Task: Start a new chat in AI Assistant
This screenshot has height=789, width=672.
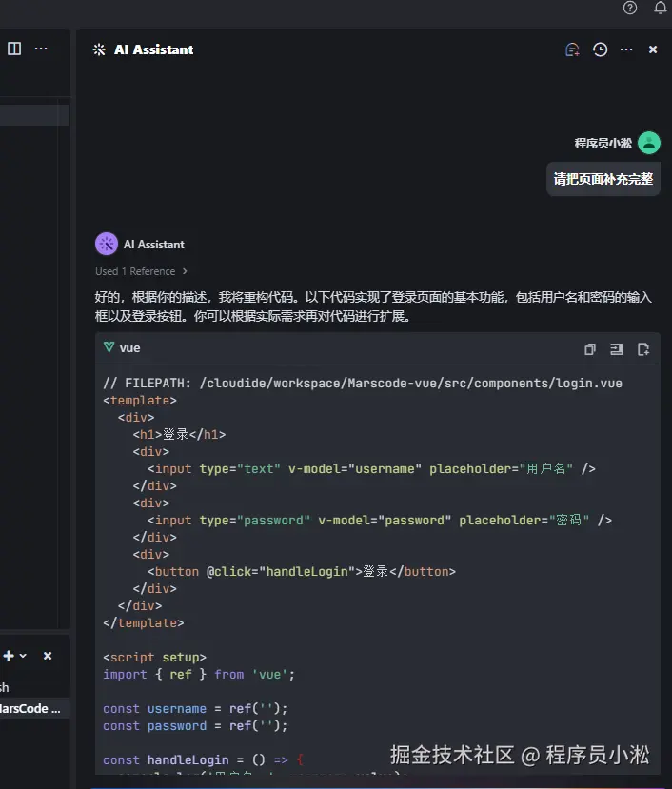Action: (x=572, y=49)
